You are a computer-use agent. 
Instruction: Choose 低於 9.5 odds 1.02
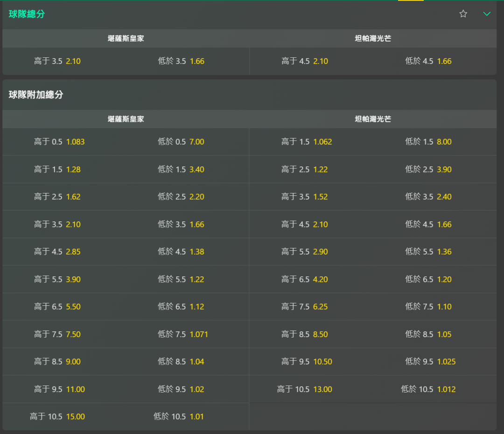[x=181, y=389]
